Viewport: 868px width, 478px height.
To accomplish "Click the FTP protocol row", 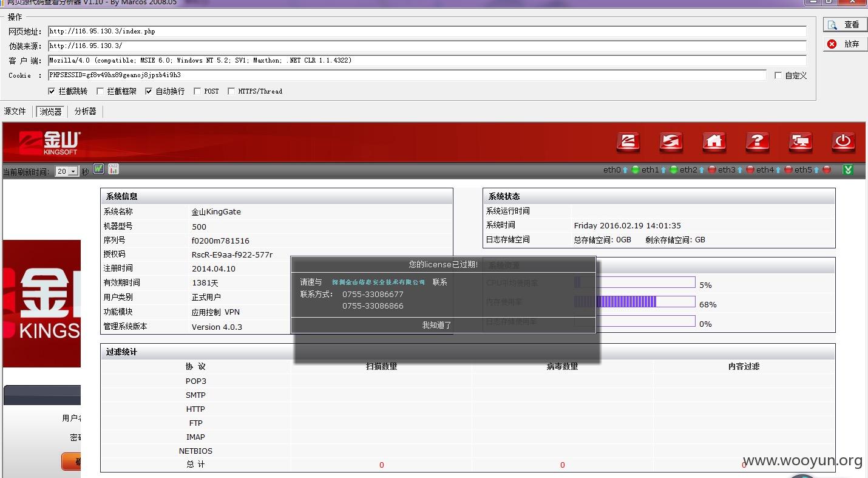I will coord(467,423).
